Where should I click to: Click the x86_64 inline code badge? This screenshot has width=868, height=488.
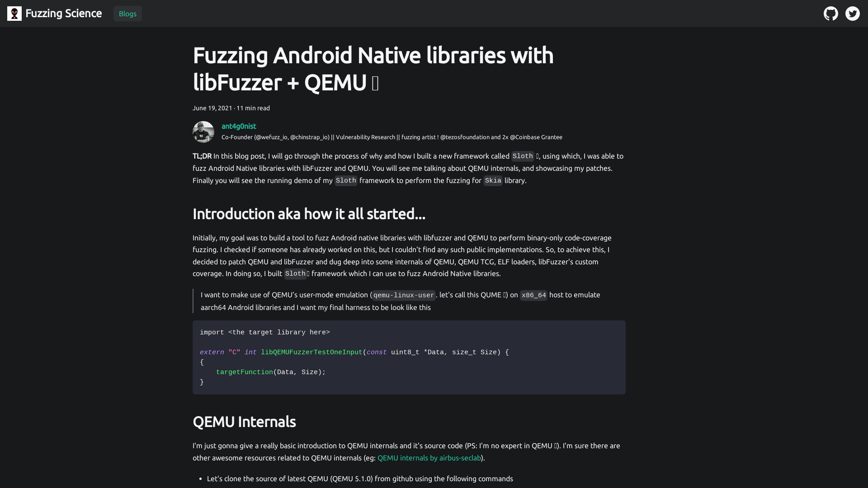pyautogui.click(x=533, y=295)
